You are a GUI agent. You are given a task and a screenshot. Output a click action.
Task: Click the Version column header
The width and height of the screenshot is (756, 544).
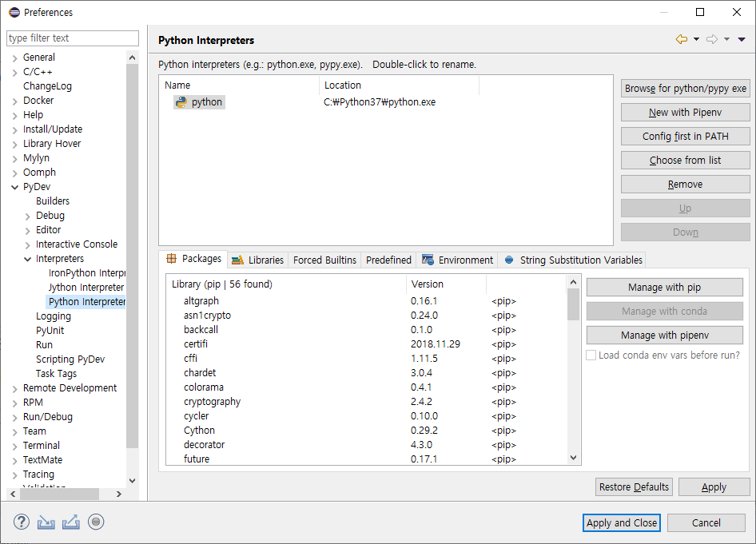pos(446,284)
